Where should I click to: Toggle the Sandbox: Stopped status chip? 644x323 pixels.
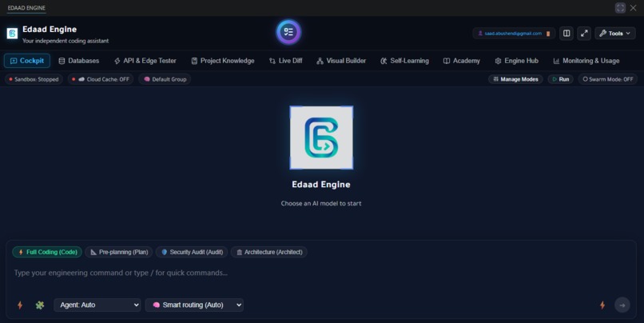pyautogui.click(x=34, y=79)
